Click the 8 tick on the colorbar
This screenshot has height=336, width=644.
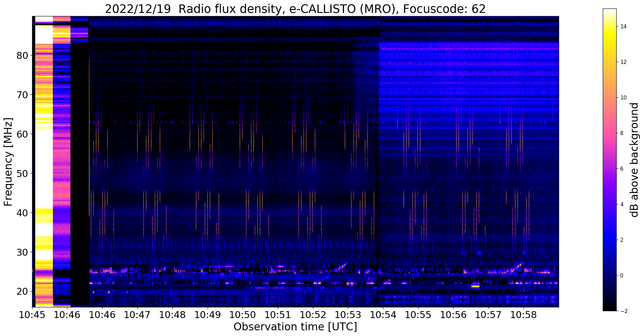[621, 133]
